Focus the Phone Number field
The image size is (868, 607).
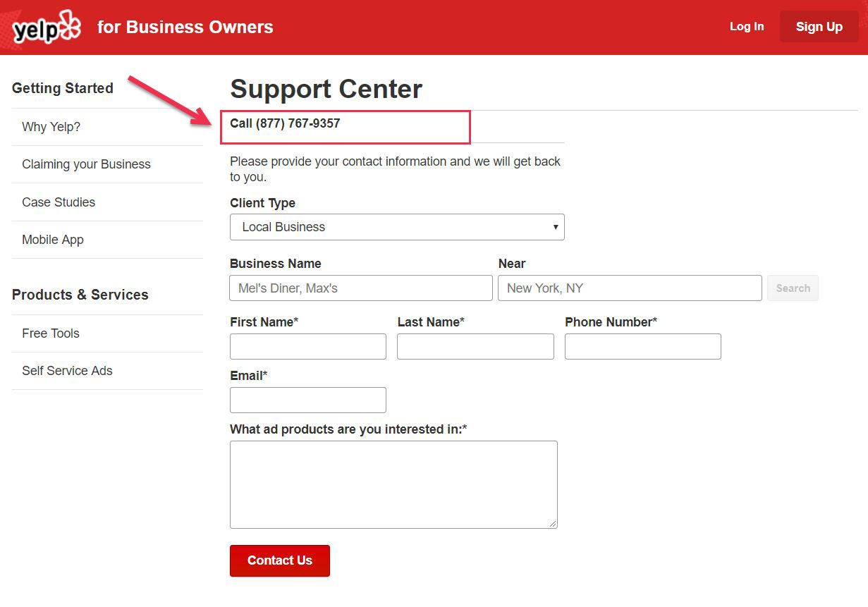[642, 347]
